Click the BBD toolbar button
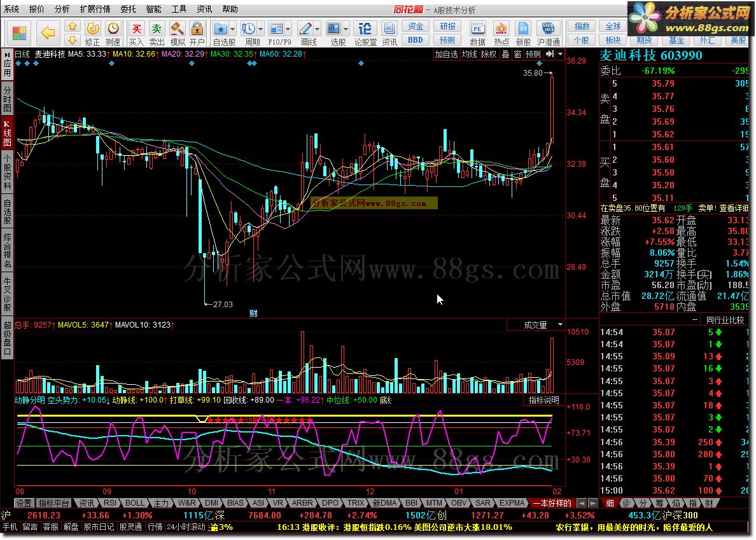 tap(416, 40)
